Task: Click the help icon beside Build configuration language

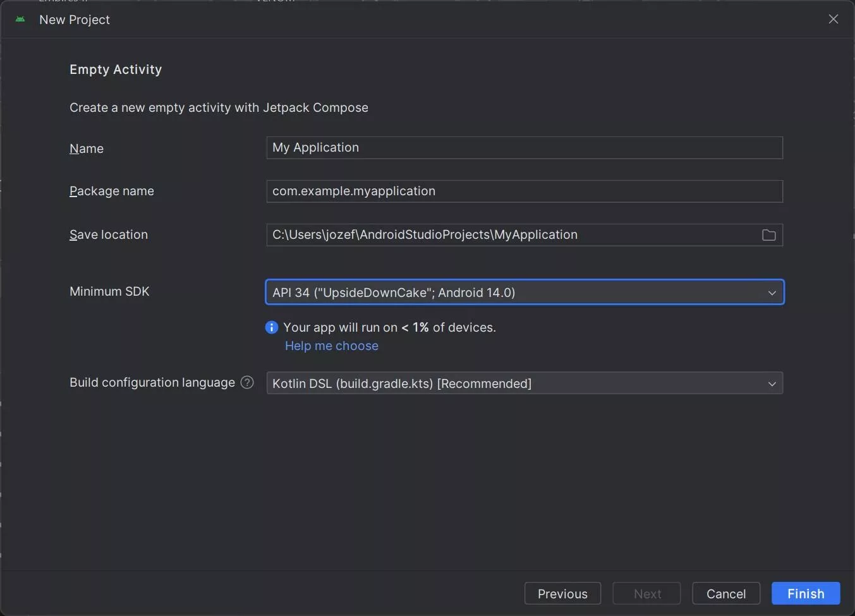Action: pyautogui.click(x=247, y=382)
